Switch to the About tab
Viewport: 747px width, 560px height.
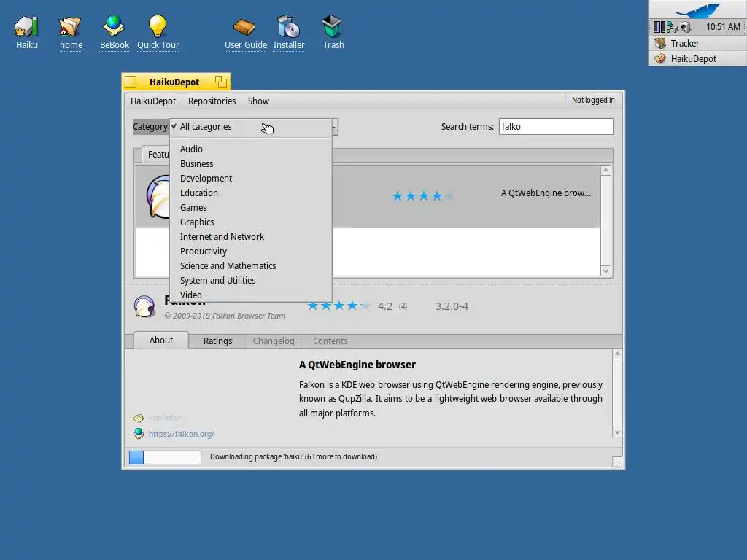pos(161,340)
